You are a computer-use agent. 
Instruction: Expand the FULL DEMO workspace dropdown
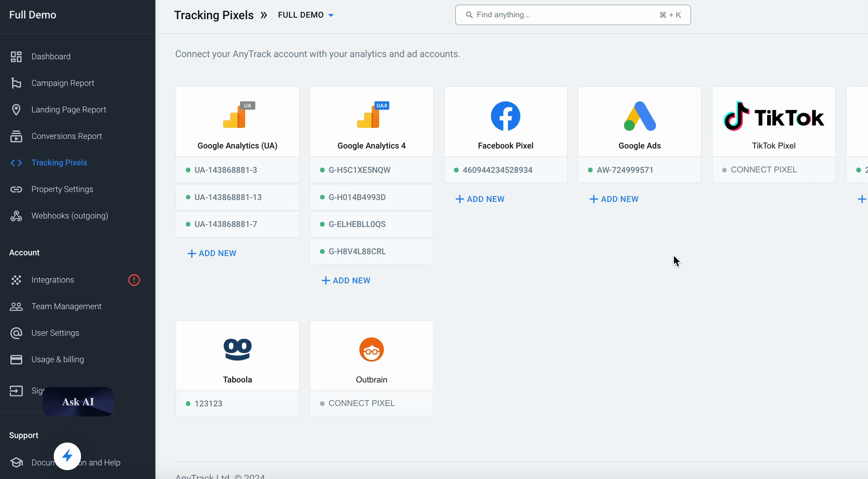point(331,15)
